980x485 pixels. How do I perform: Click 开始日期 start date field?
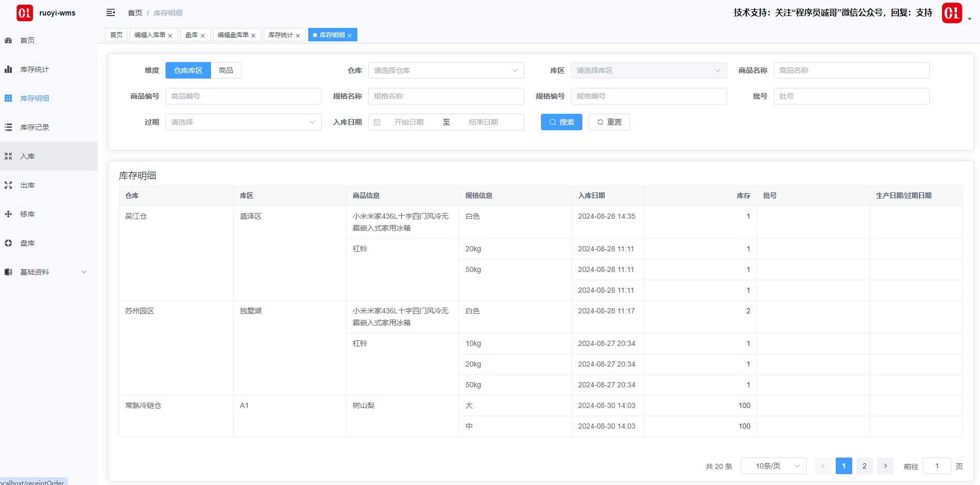point(409,122)
